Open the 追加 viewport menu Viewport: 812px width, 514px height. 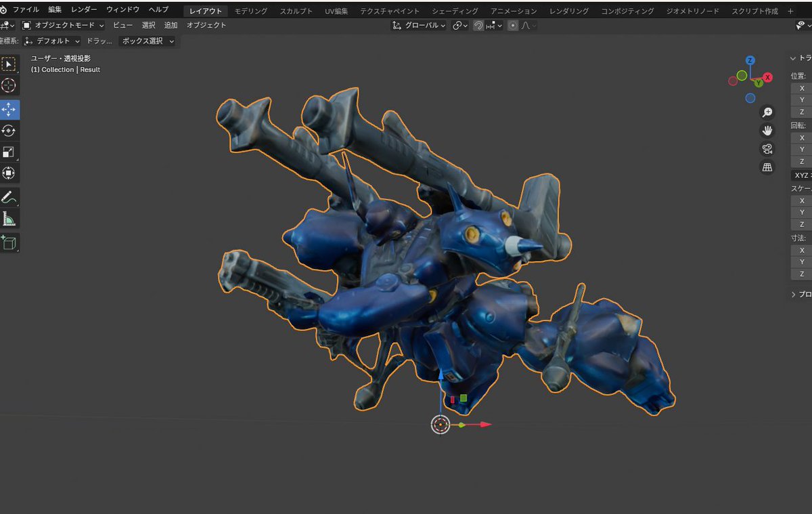pos(171,25)
